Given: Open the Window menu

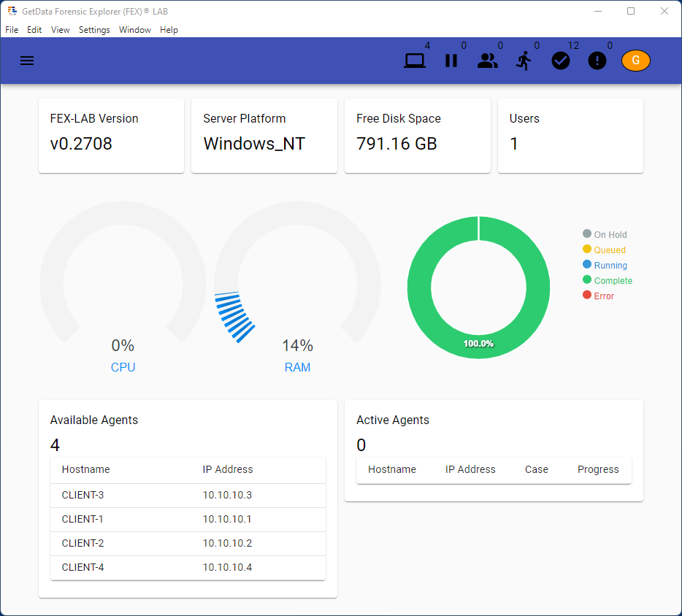Looking at the screenshot, I should (x=135, y=30).
